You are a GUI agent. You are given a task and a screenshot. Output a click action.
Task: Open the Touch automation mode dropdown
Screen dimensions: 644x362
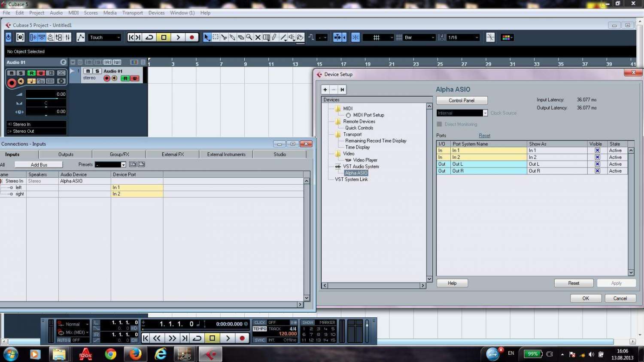(105, 38)
